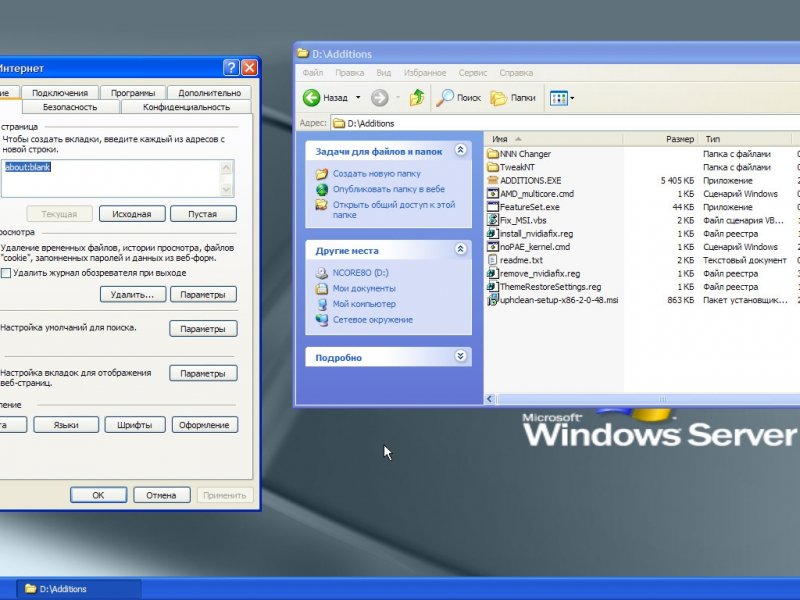The image size is (800, 600).
Task: Toggle Folders (Папки) pane in Explorer toolbar
Action: point(498,97)
